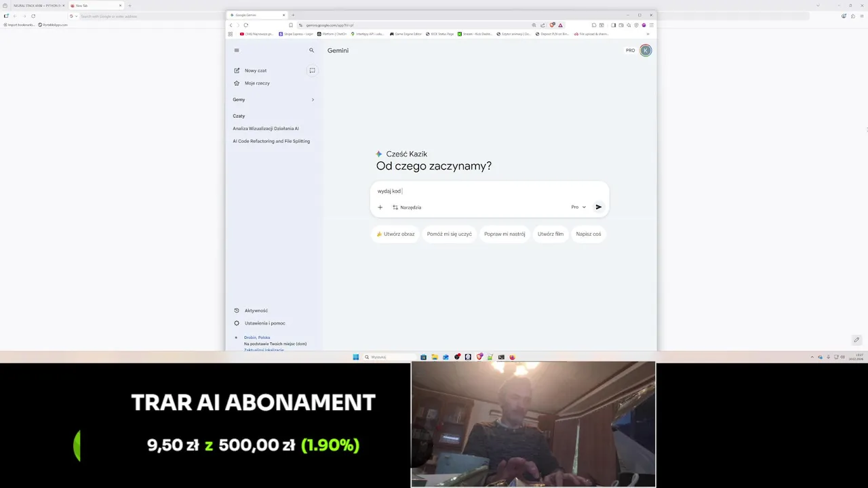Open search engine dropdown in background browser
This screenshot has width=868, height=488.
pyautogui.click(x=73, y=16)
